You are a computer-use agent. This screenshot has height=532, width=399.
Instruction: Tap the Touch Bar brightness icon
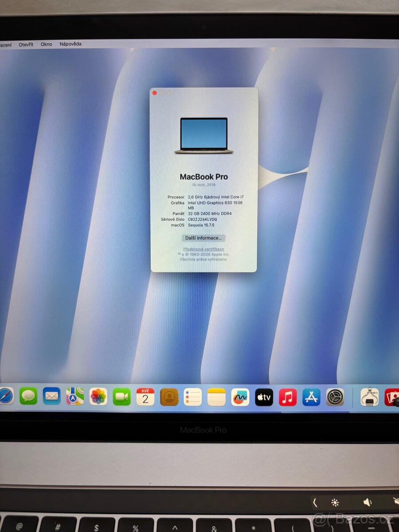tap(335, 502)
